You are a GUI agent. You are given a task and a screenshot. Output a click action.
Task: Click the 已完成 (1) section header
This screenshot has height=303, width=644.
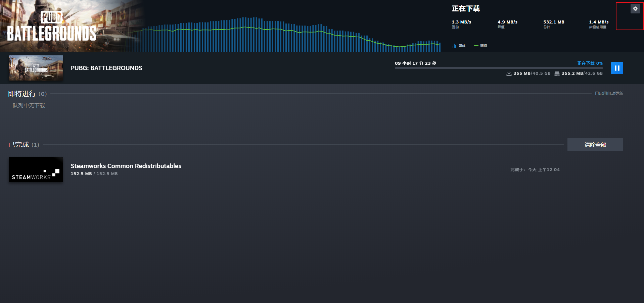(24, 145)
